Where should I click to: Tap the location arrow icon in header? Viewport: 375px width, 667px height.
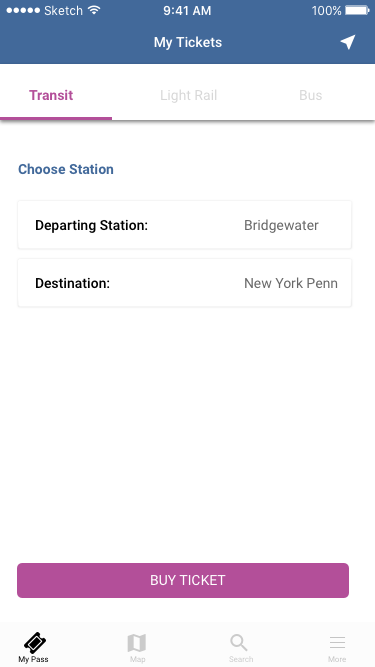coord(348,42)
